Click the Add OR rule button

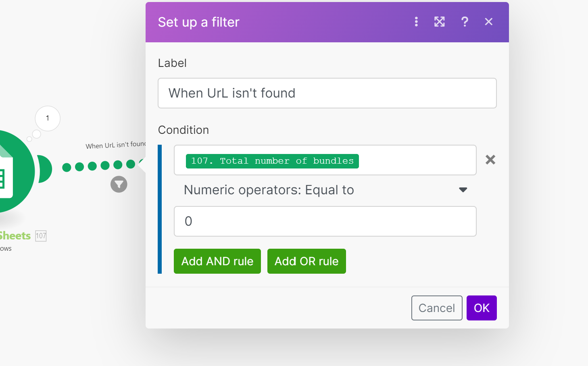307,261
